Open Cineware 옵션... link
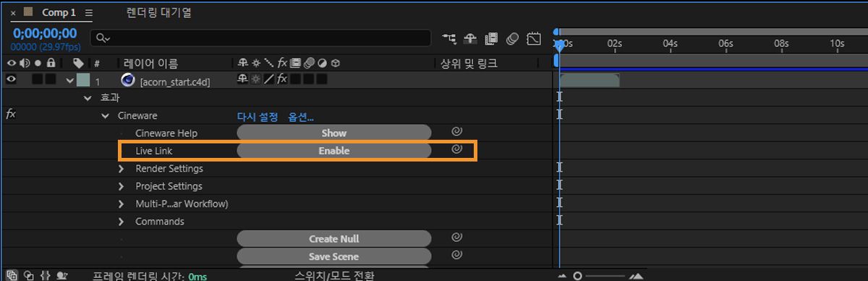This screenshot has width=868, height=281. pyautogui.click(x=301, y=116)
